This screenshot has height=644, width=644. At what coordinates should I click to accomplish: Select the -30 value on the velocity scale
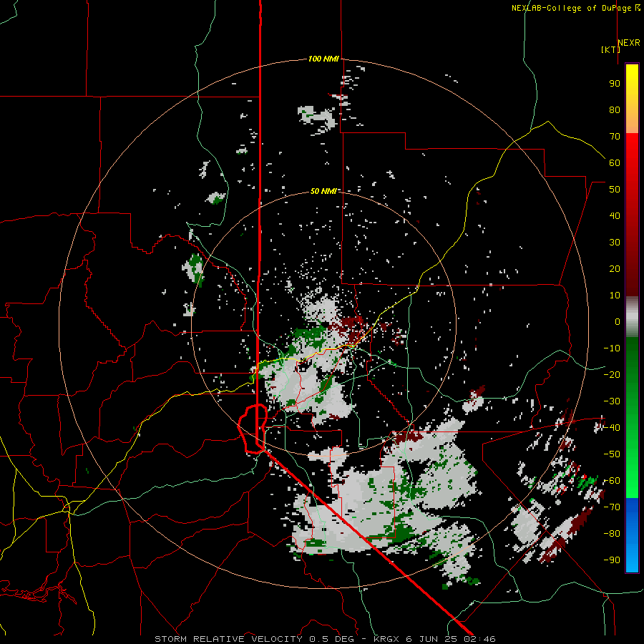pos(612,401)
